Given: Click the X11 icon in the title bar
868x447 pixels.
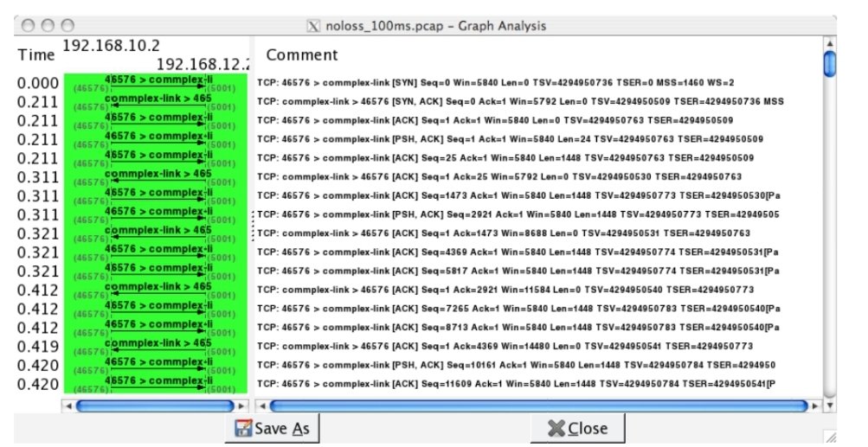Looking at the screenshot, I should click(313, 26).
